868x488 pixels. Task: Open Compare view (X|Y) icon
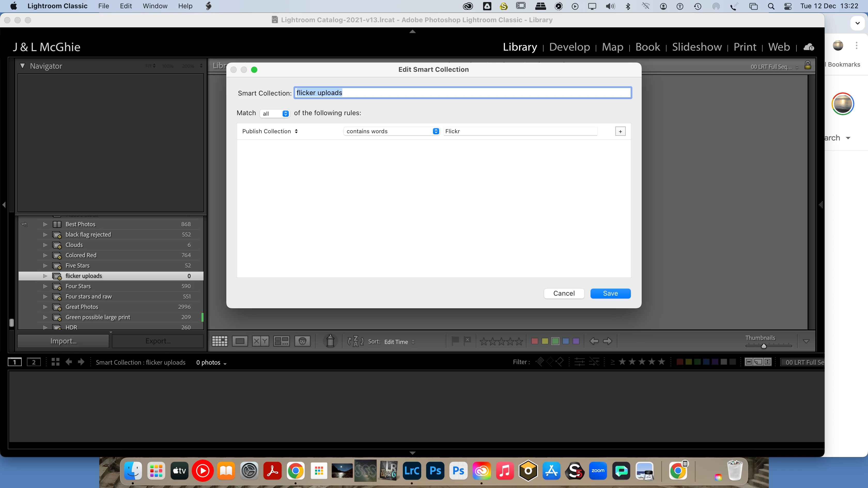pyautogui.click(x=260, y=341)
